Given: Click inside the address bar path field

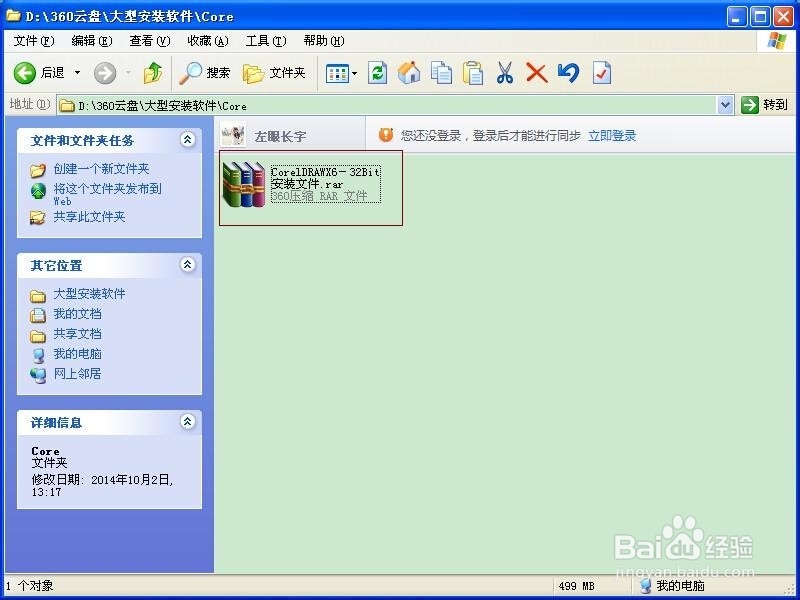Looking at the screenshot, I should tap(388, 106).
